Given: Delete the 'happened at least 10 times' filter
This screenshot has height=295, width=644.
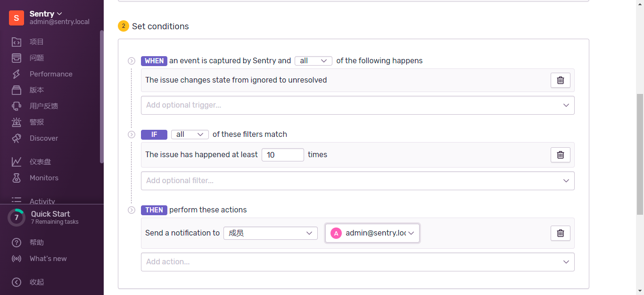Looking at the screenshot, I should coord(561,155).
